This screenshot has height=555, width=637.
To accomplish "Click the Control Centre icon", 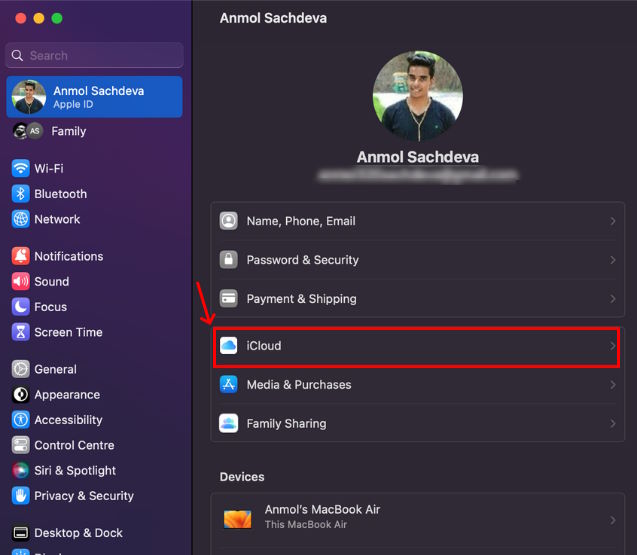I will pos(20,445).
